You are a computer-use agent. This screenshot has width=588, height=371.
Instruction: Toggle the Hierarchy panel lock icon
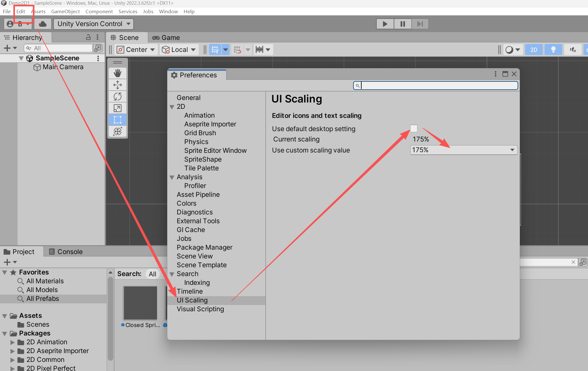[x=88, y=37]
